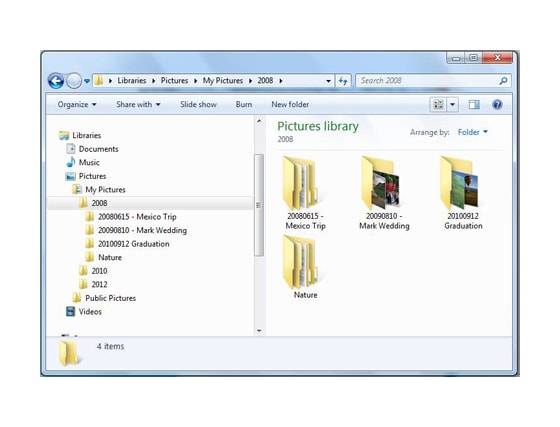This screenshot has height=427, width=560.
Task: Click the navigation pane scrollbar thumb
Action: click(259, 205)
